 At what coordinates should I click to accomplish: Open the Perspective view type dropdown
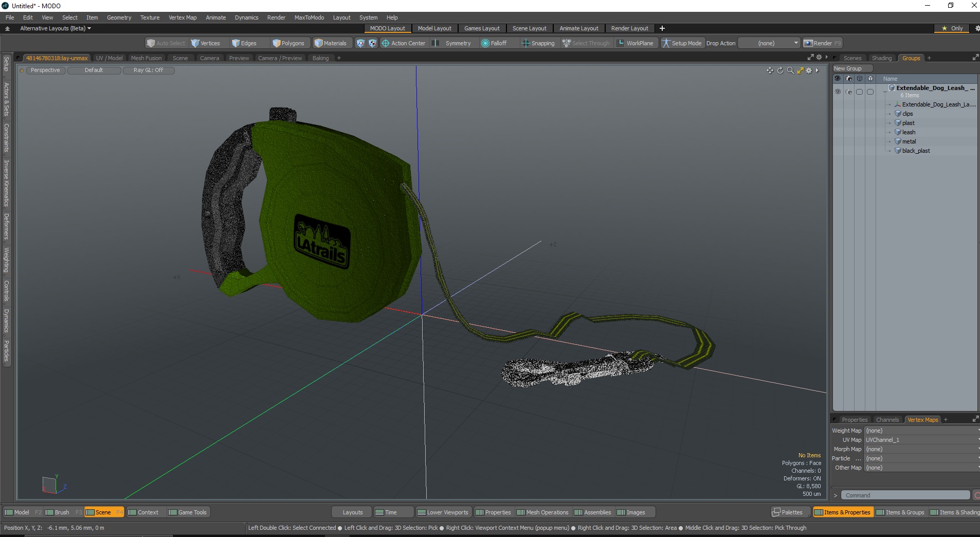[45, 70]
